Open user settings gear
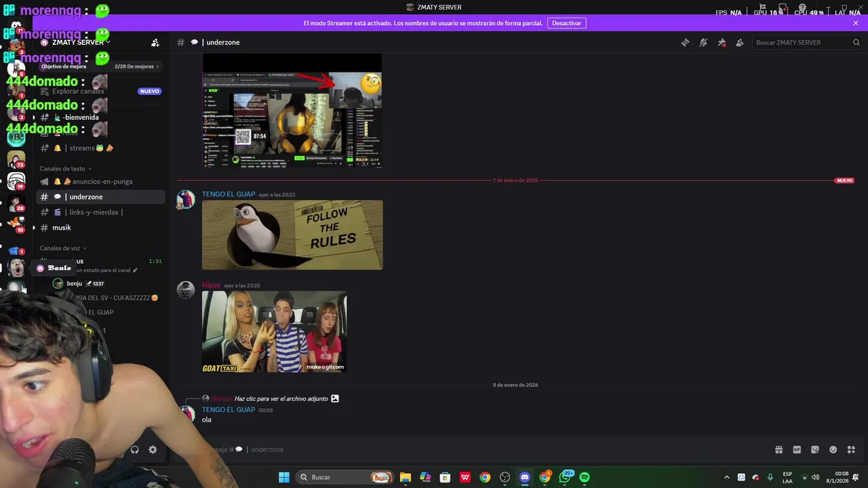The width and height of the screenshot is (868, 488). click(x=153, y=449)
